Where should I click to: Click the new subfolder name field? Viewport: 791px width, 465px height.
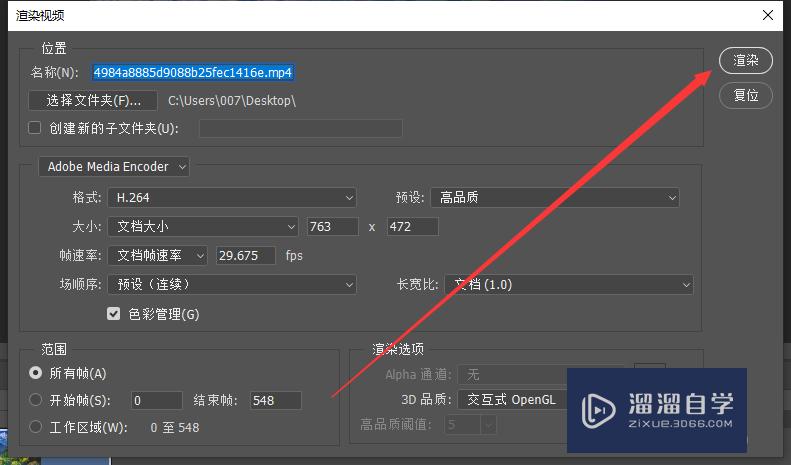point(301,128)
